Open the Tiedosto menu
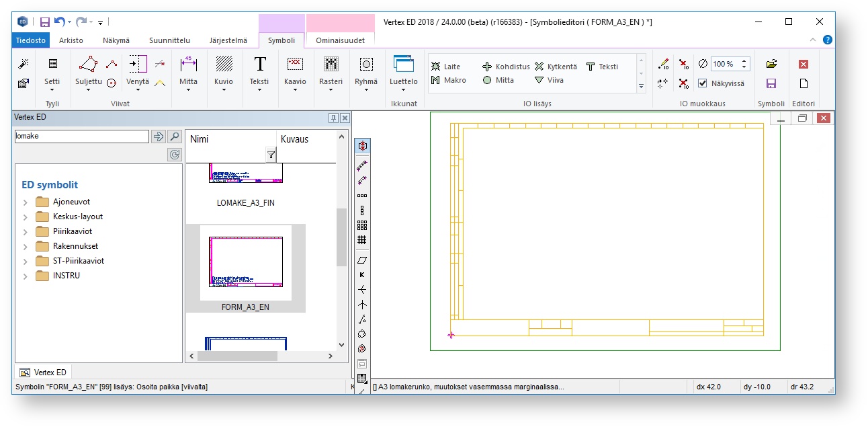 point(31,40)
